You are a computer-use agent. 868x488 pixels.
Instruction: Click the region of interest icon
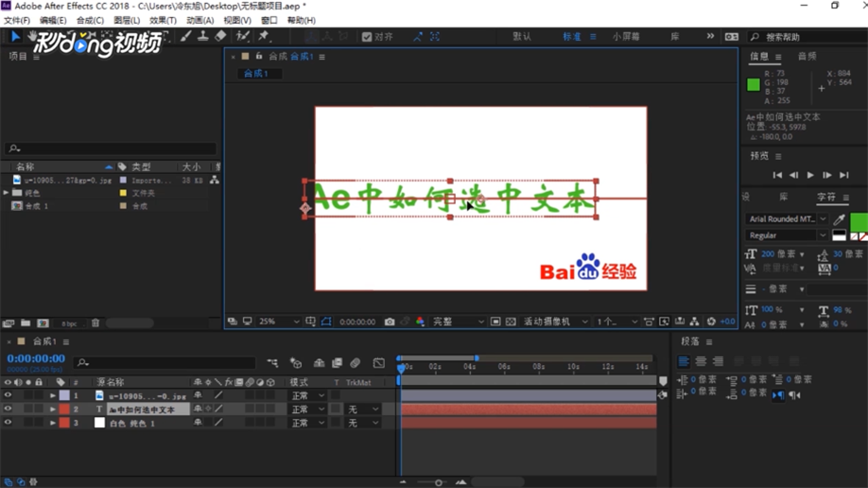(495, 322)
